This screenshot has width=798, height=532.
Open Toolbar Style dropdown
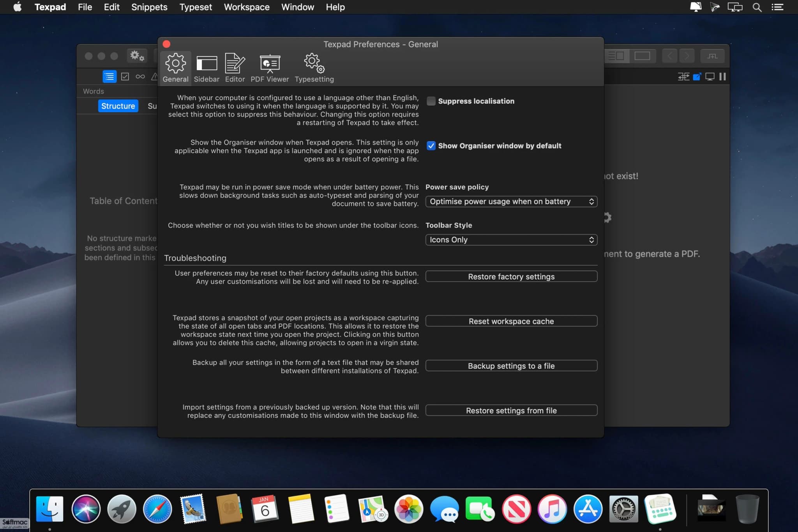tap(511, 240)
